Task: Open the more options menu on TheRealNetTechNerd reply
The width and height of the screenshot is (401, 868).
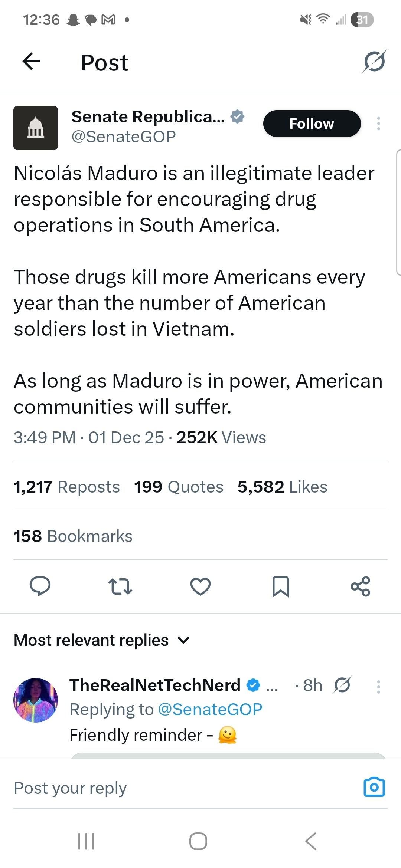Action: coord(379,687)
